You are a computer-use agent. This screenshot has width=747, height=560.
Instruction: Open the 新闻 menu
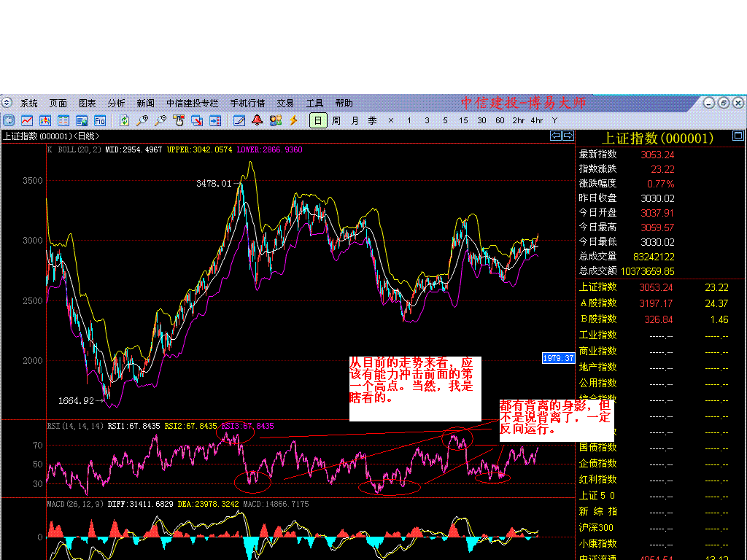click(x=145, y=103)
